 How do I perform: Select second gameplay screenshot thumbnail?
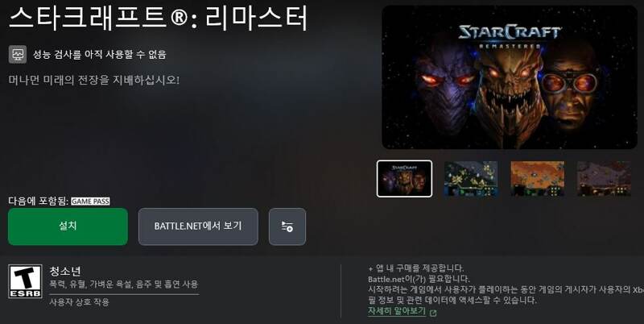(471, 179)
